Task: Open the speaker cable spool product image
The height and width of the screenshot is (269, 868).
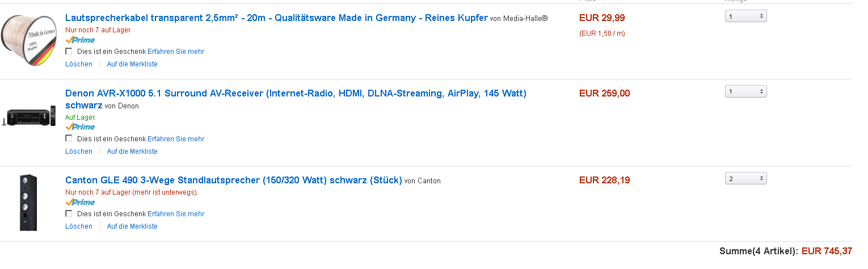Action: click(29, 42)
